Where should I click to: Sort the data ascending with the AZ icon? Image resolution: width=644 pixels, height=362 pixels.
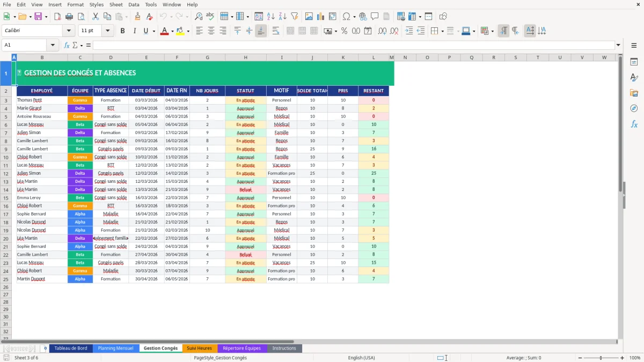(270, 16)
